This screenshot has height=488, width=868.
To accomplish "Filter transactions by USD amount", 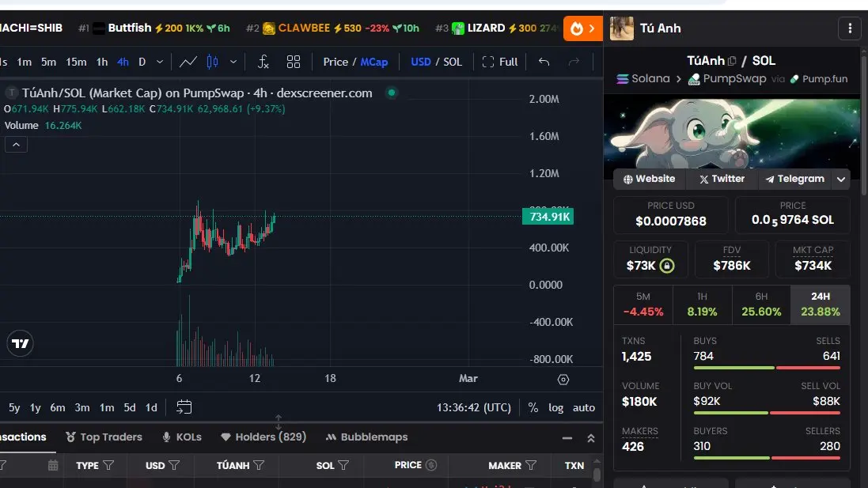I will coord(174,465).
